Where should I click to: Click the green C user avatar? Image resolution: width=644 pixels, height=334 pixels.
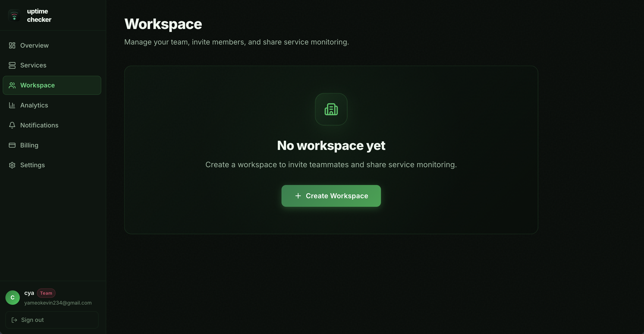pyautogui.click(x=13, y=298)
